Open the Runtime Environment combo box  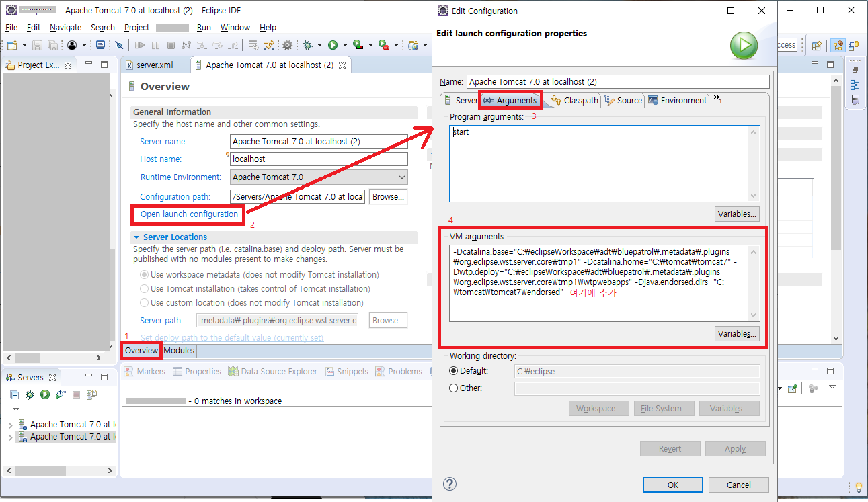click(x=319, y=177)
